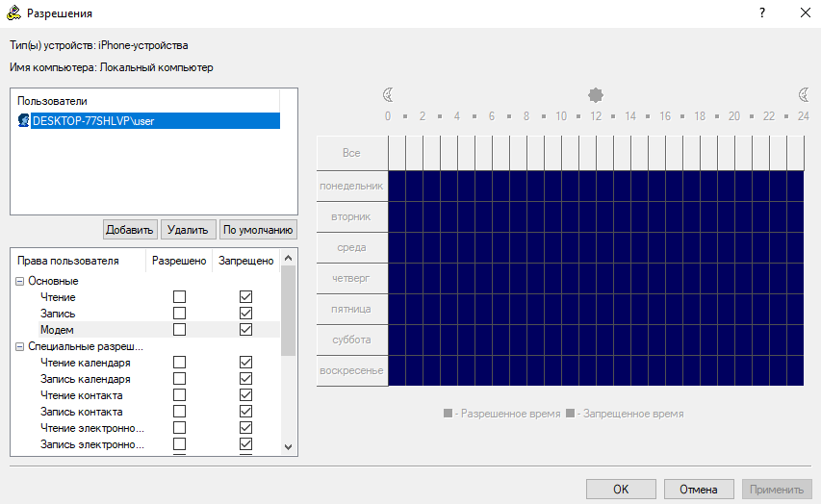The height and width of the screenshot is (504, 821).
Task: Collapse the Основные rights group
Action: coord(20,281)
